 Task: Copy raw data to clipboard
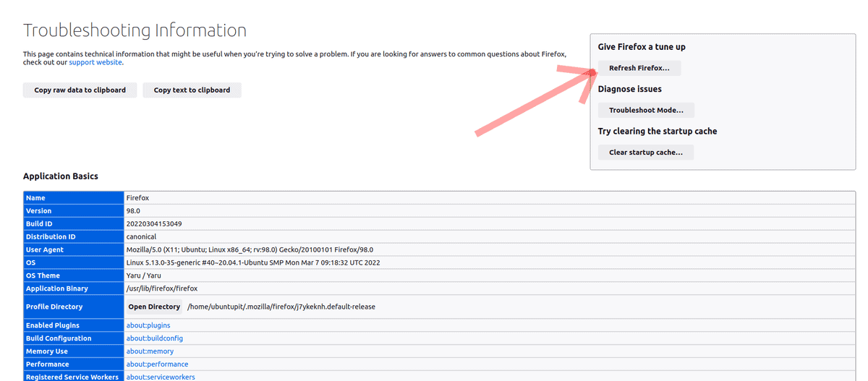(x=80, y=90)
